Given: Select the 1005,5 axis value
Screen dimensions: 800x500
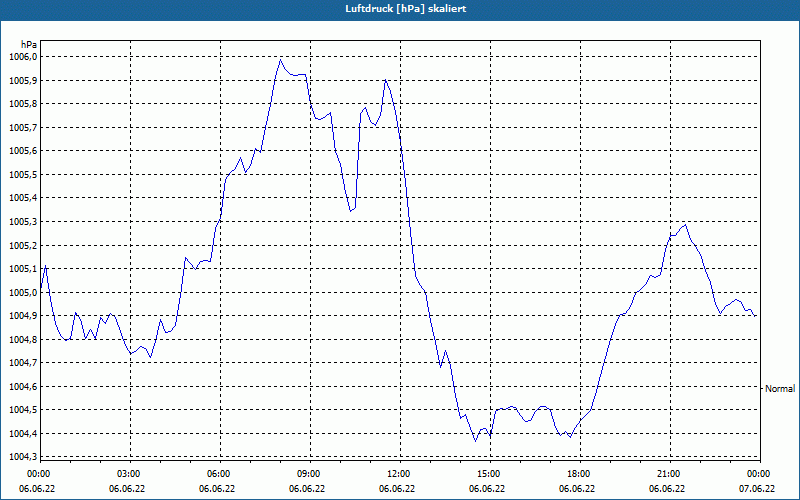Looking at the screenshot, I should [x=23, y=174].
